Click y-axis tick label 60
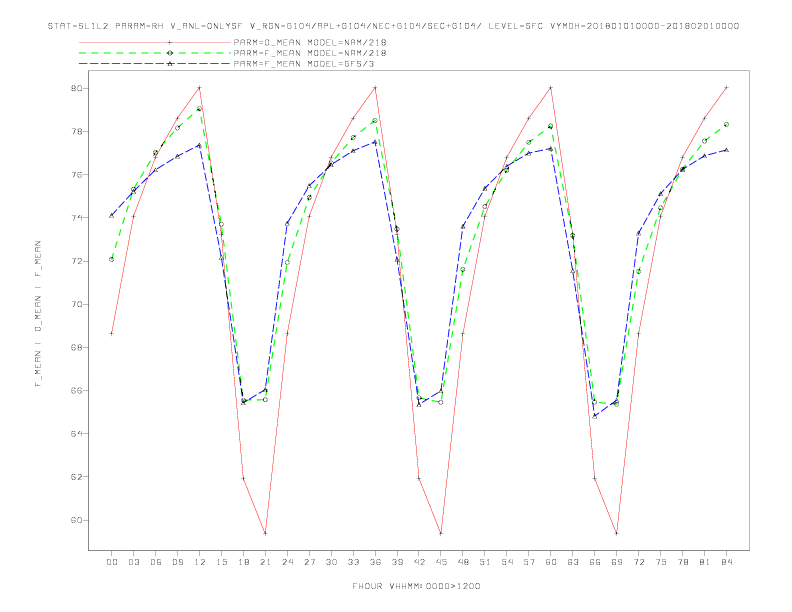This screenshot has width=792, height=612. (75, 520)
